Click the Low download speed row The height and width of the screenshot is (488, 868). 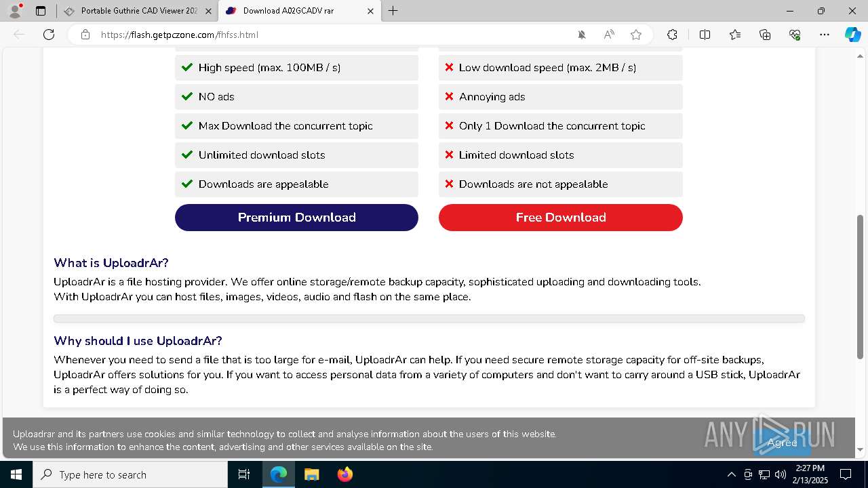pyautogui.click(x=561, y=68)
